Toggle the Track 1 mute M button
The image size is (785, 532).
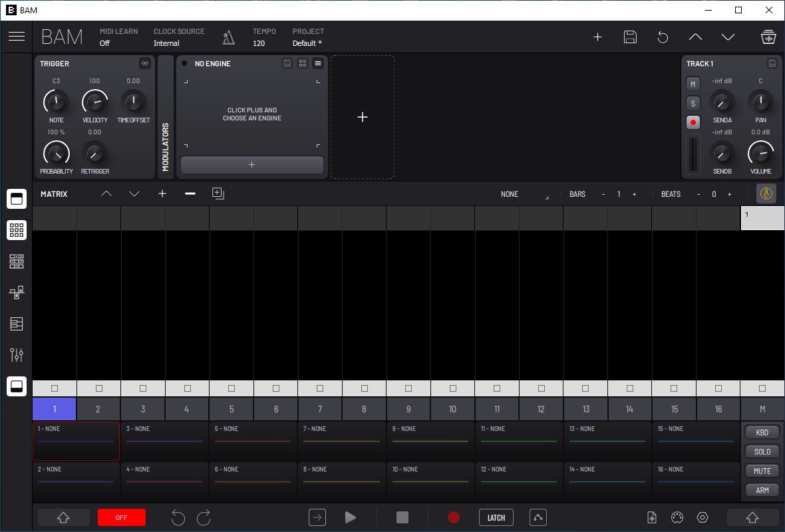[x=693, y=84]
